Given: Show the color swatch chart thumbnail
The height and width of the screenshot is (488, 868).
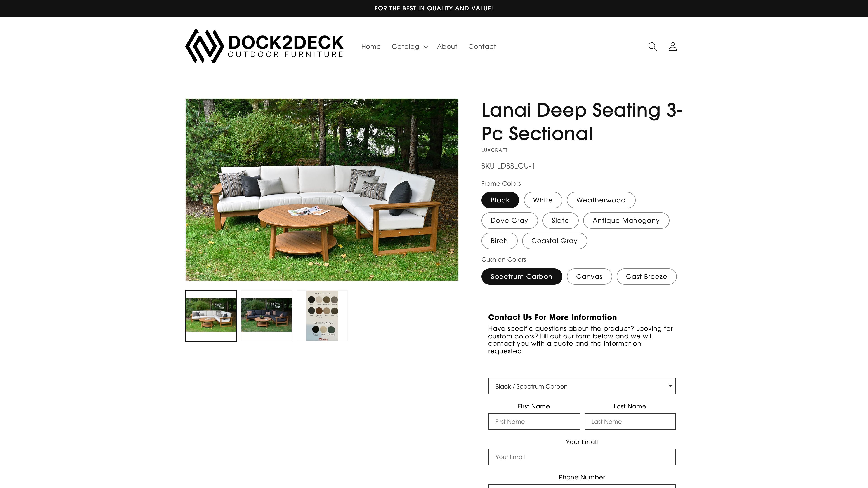Looking at the screenshot, I should click(322, 315).
